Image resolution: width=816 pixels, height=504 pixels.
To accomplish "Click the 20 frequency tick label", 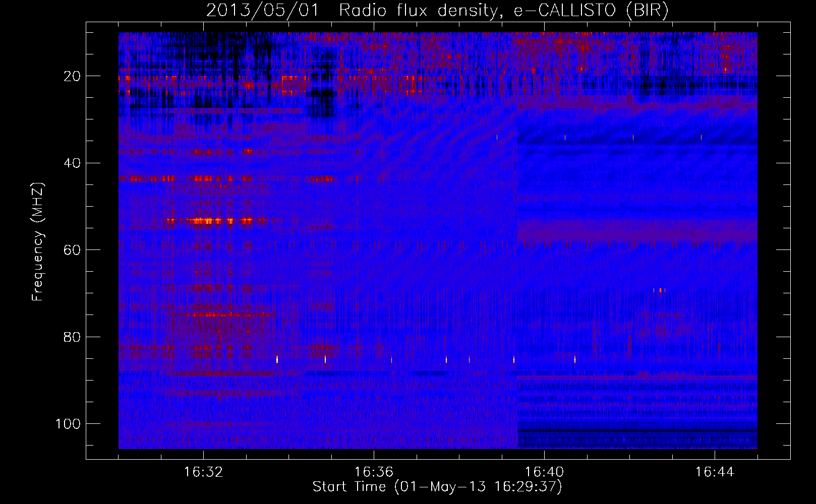I will pyautogui.click(x=73, y=76).
